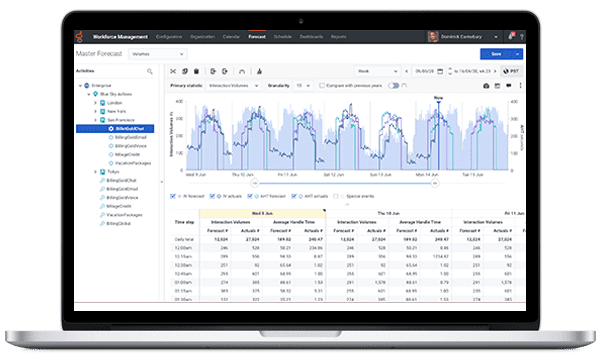Click the copy icon in forecast toolbar
Image resolution: width=600 pixels, height=362 pixels.
[185, 71]
